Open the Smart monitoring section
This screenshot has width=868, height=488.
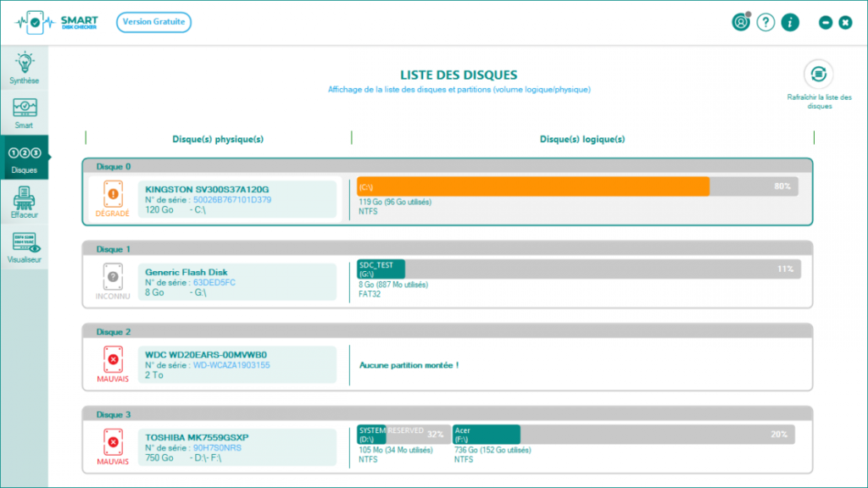25,113
